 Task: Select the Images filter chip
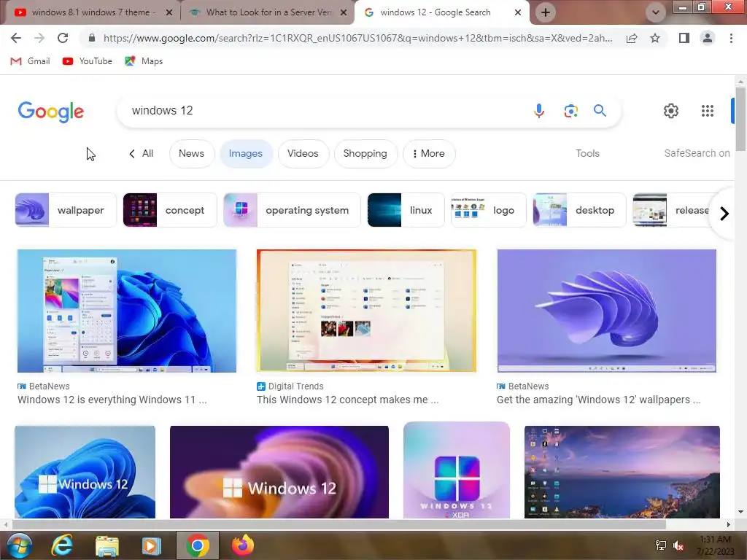(x=246, y=153)
